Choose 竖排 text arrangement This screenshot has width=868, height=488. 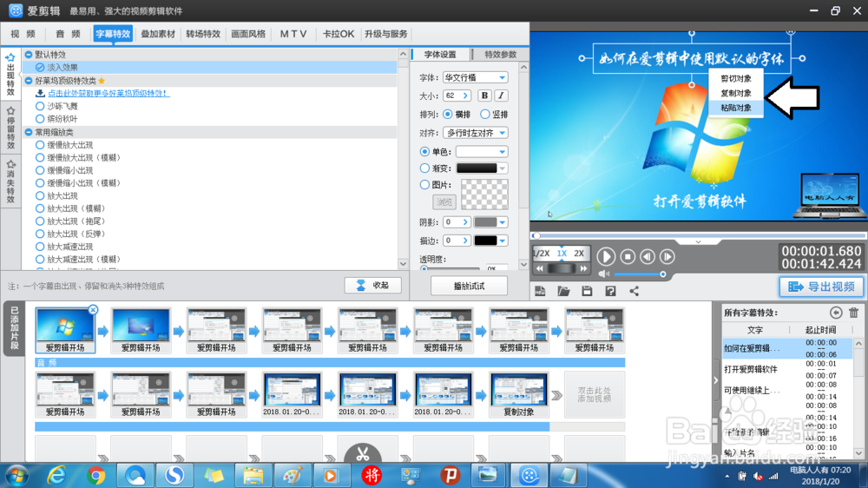(485, 114)
